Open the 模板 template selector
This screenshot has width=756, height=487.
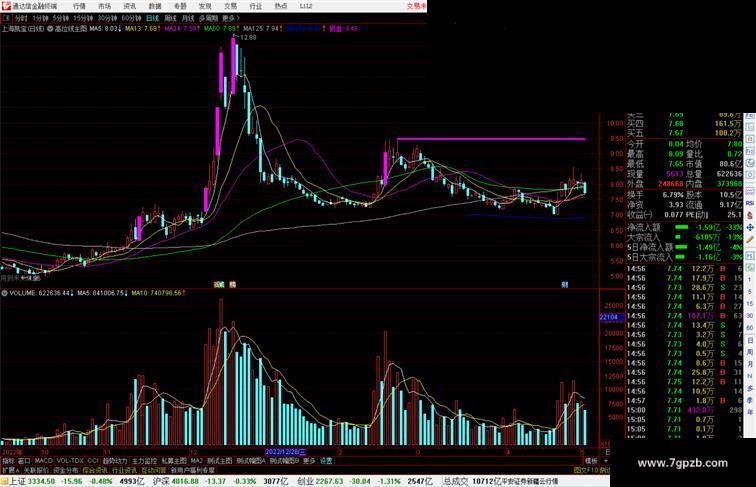[591, 461]
